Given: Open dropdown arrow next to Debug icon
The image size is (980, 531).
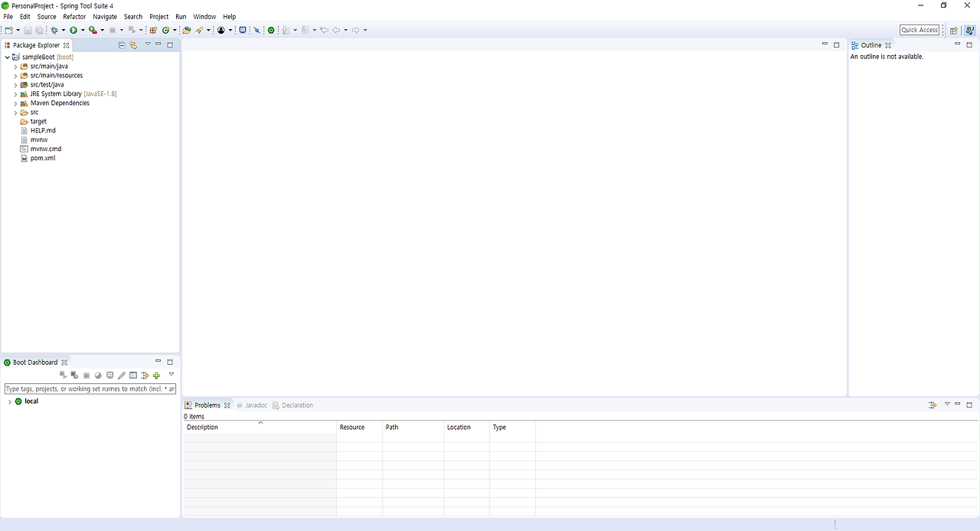Looking at the screenshot, I should coord(64,31).
